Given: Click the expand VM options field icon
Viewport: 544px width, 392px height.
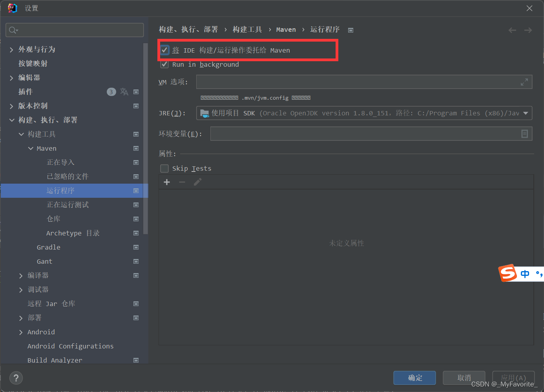Looking at the screenshot, I should 524,82.
